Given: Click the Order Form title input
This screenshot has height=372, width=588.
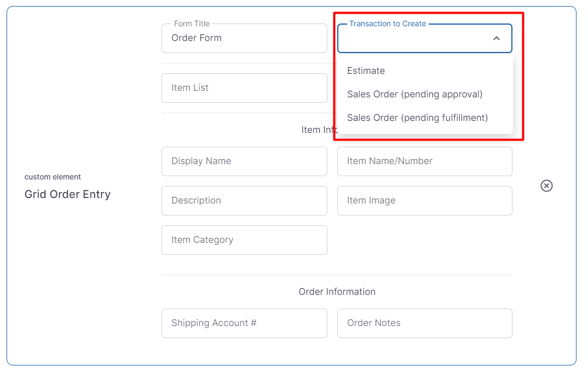Looking at the screenshot, I should click(x=244, y=38).
